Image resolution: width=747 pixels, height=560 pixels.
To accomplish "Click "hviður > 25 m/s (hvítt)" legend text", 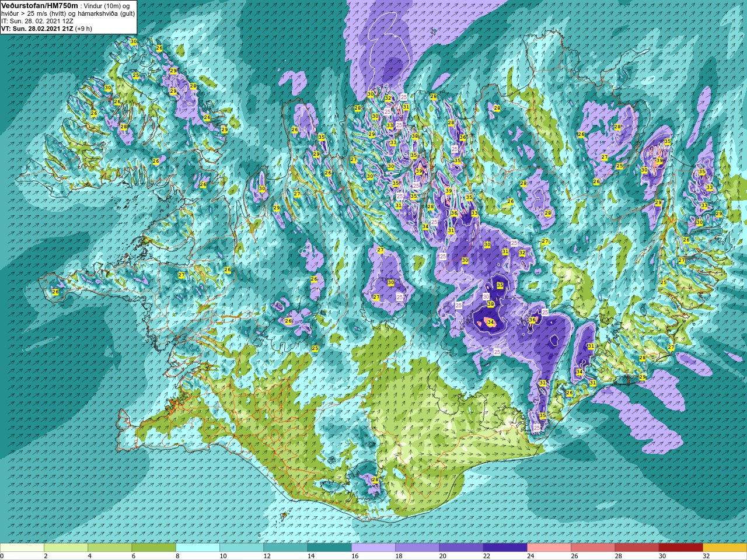I will coord(34,13).
